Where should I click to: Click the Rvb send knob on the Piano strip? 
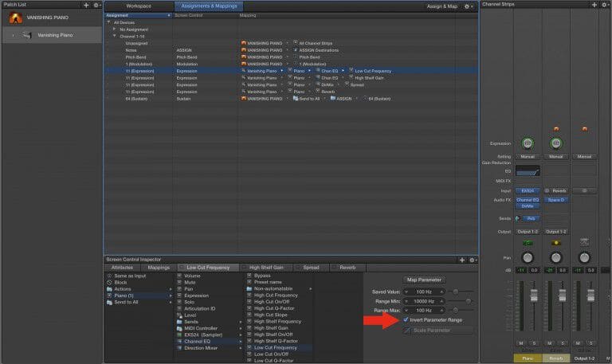[x=517, y=218]
